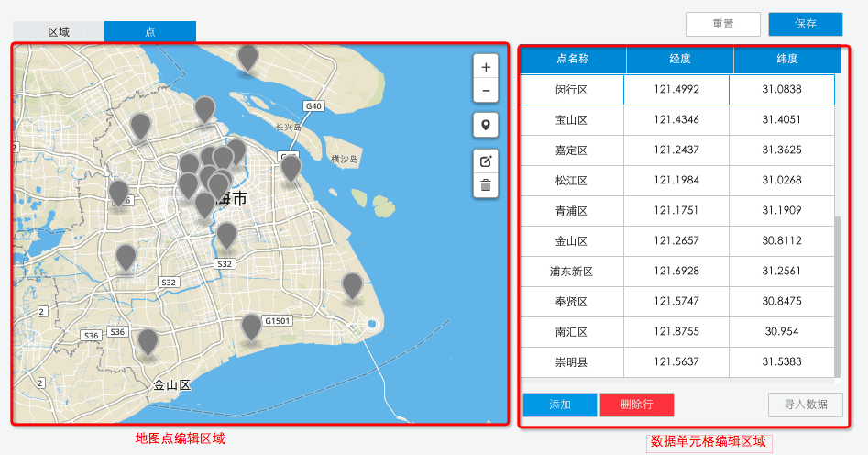The width and height of the screenshot is (868, 455).
Task: Click the trash delete layers icon
Action: coord(486,185)
